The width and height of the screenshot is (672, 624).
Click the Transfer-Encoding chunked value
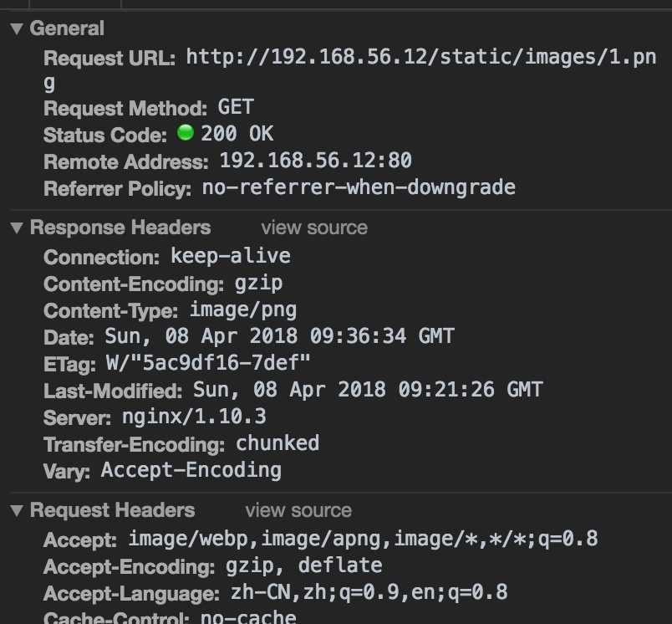coord(277,443)
